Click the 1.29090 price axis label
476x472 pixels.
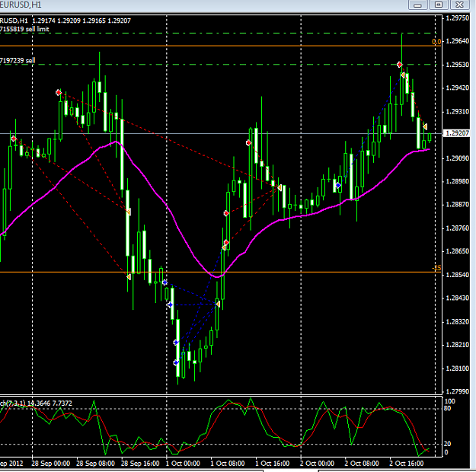point(457,158)
